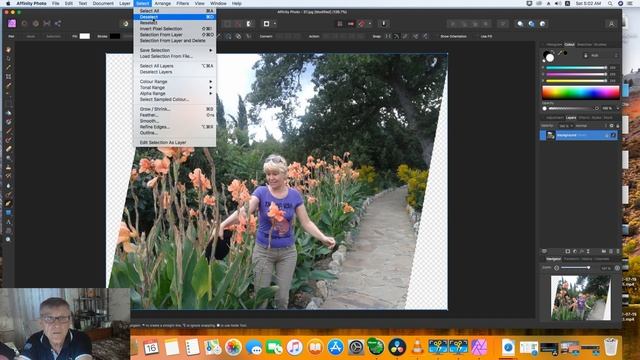Click the Navigator preview thumbnail
The width and height of the screenshot is (640, 360).
580,298
